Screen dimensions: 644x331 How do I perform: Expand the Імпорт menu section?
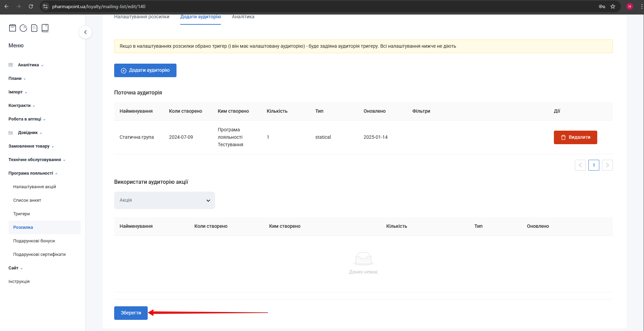(18, 92)
